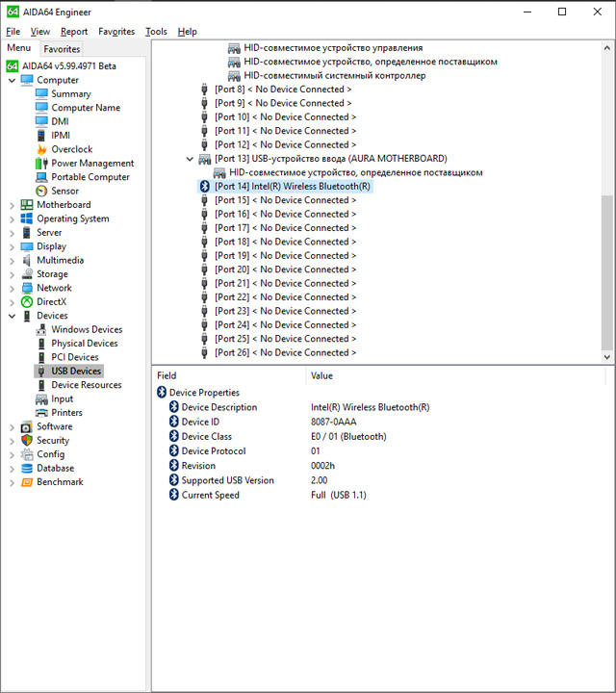The image size is (616, 693).
Task: Switch to the Menu tab
Action: point(19,48)
